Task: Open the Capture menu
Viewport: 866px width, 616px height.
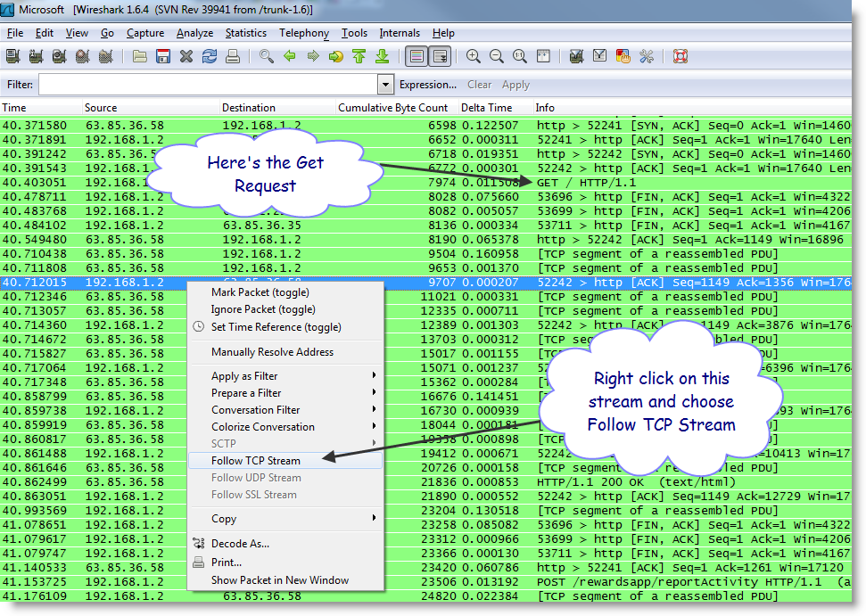Action: tap(145, 33)
